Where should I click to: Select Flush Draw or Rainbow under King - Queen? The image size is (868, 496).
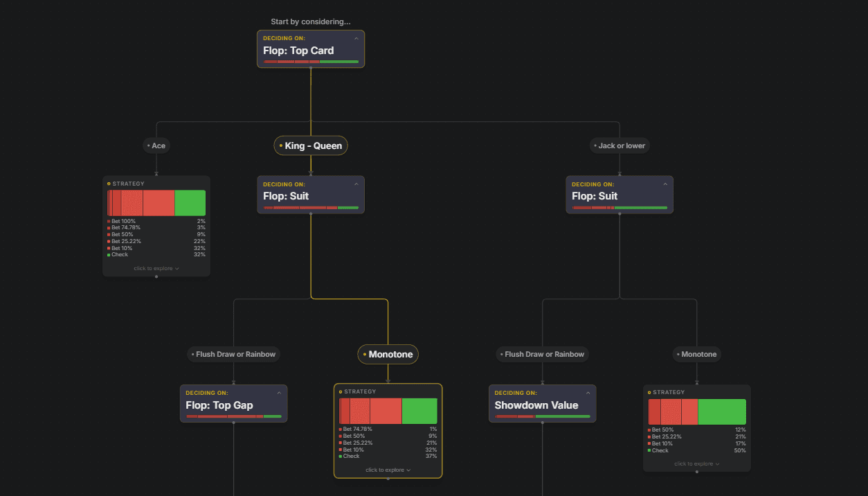click(233, 354)
